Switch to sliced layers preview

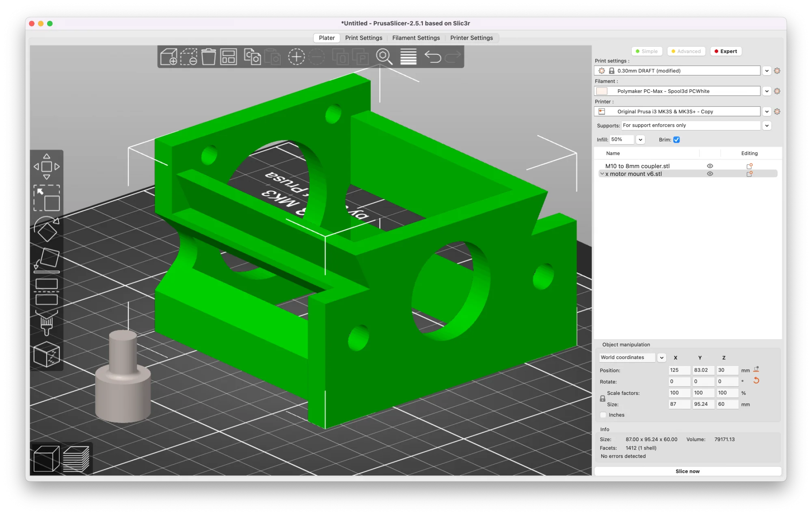point(76,459)
